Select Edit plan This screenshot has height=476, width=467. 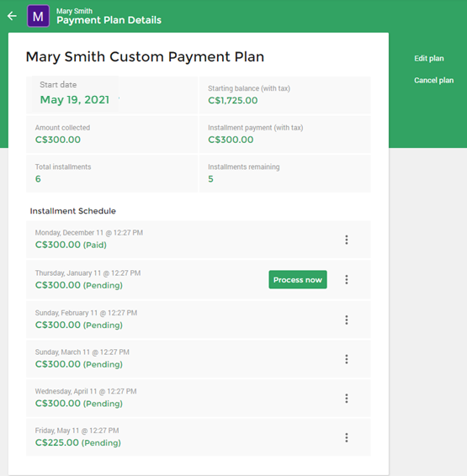point(429,58)
